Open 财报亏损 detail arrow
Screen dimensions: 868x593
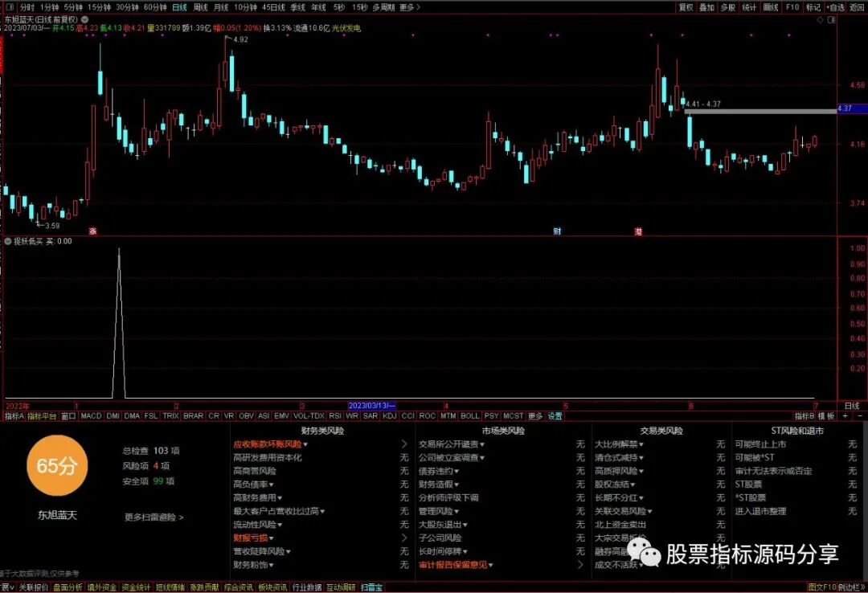tap(403, 538)
